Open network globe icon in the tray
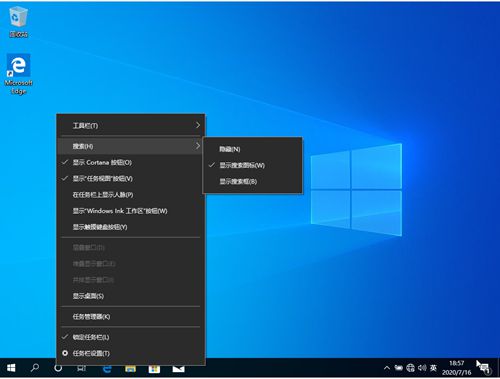 (410, 368)
